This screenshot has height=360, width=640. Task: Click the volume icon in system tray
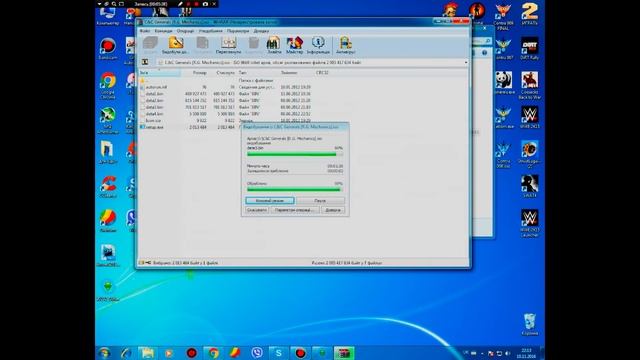(507, 353)
